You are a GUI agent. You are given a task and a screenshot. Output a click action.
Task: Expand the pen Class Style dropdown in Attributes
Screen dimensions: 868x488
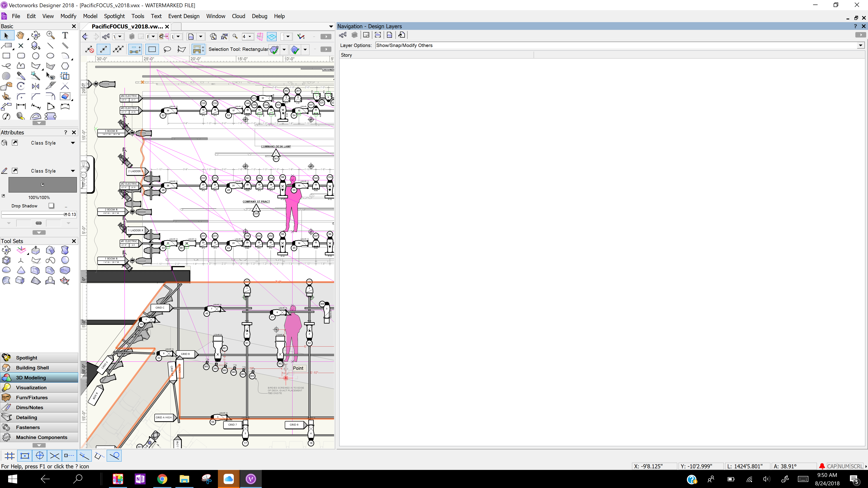point(73,171)
